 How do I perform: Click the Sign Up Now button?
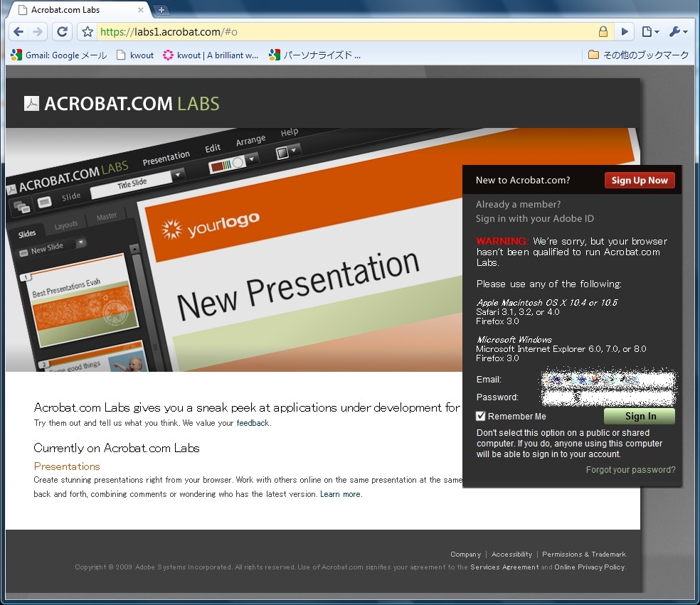tap(640, 181)
